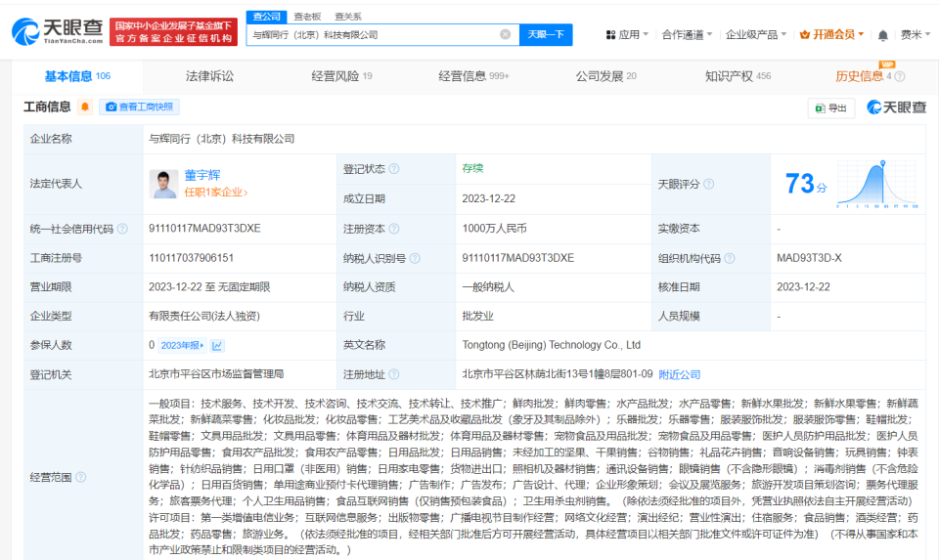Open the 开通会员 dropdown
Image resolution: width=939 pixels, height=560 pixels.
[x=831, y=35]
